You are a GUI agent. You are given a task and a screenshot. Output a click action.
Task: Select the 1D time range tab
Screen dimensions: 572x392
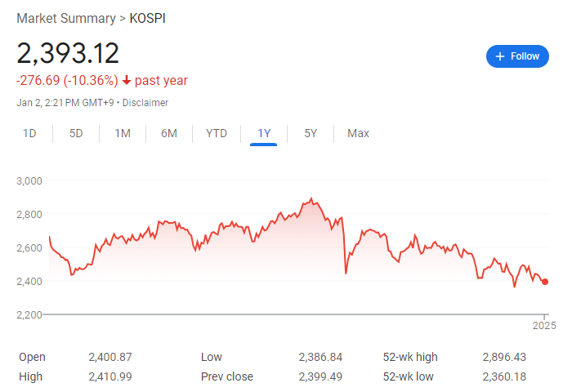coord(29,133)
